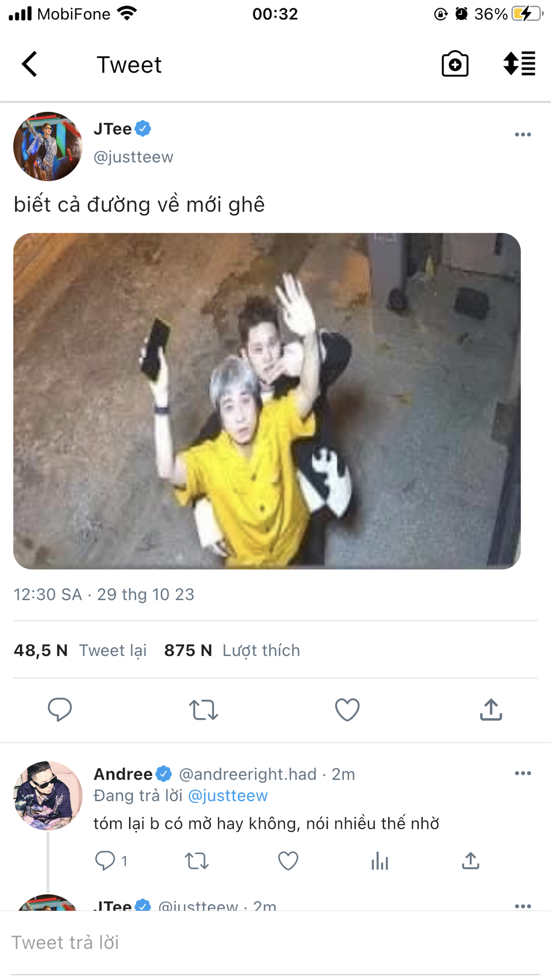Tap the Tweet trả lời input field

[x=275, y=942]
